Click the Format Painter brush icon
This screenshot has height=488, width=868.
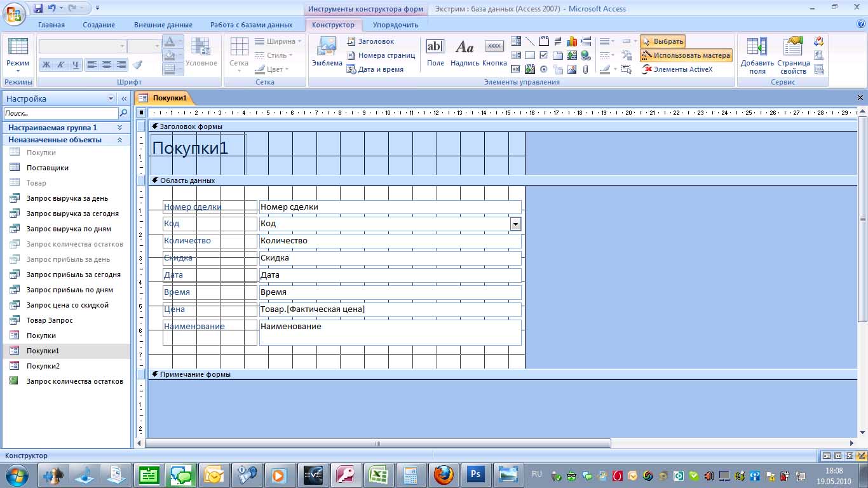click(x=138, y=64)
